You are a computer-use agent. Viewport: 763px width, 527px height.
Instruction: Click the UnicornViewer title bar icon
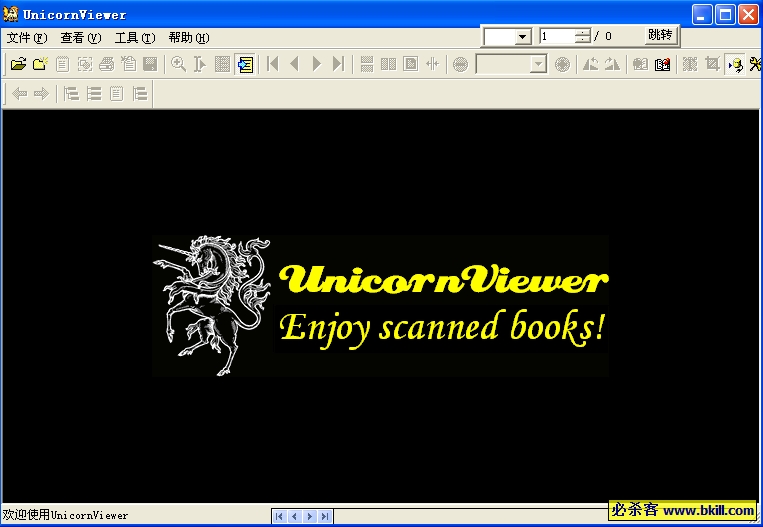coord(11,14)
